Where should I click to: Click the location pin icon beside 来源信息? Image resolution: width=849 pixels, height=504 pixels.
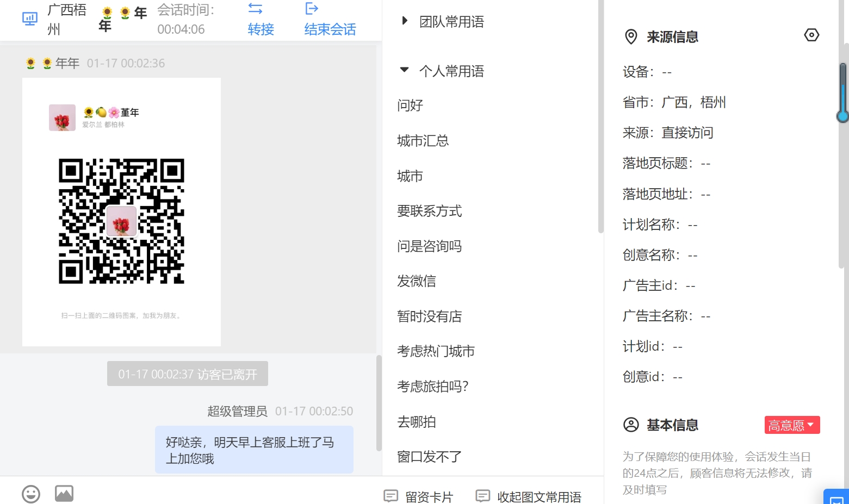[x=631, y=37]
